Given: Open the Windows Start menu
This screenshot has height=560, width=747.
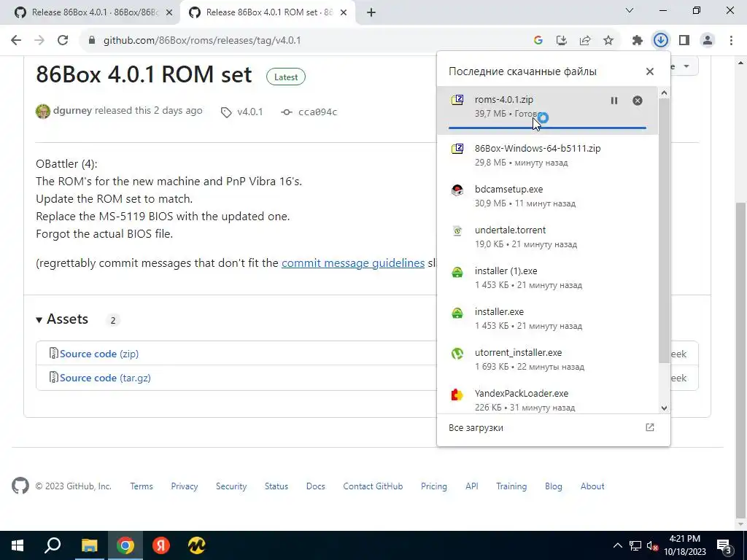Looking at the screenshot, I should click(x=18, y=545).
